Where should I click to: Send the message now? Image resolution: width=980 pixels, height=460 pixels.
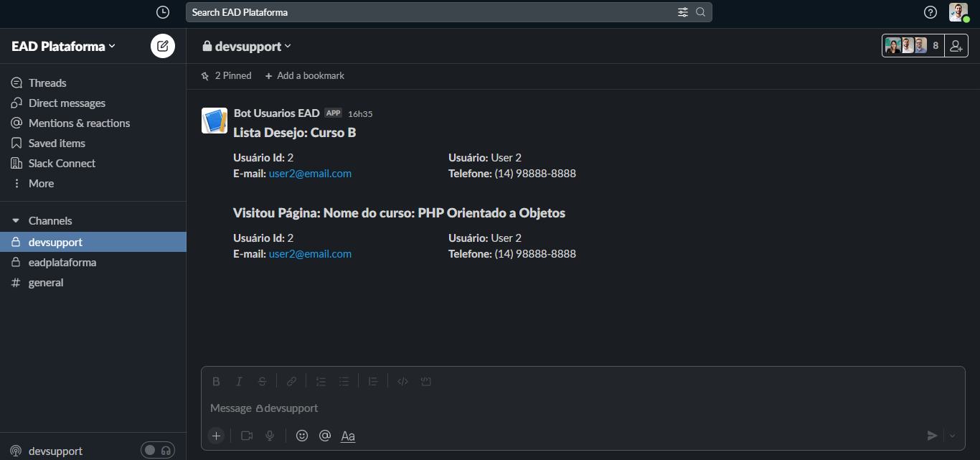pos(932,436)
